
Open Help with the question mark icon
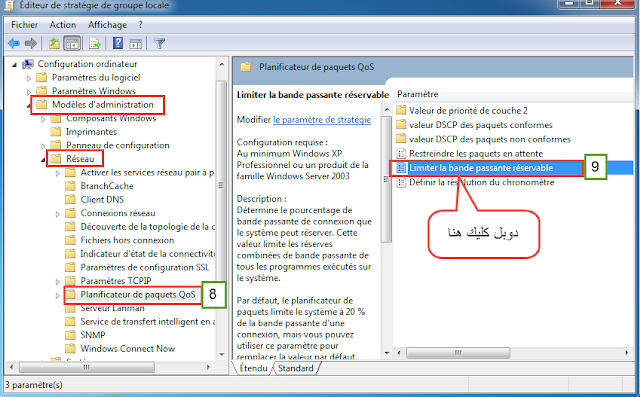pyautogui.click(x=118, y=43)
